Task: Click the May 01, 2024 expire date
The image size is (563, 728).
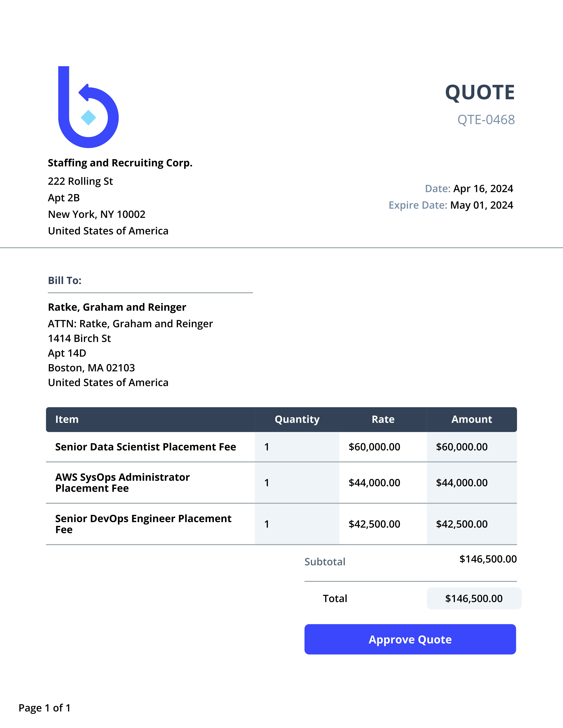Action: point(481,205)
